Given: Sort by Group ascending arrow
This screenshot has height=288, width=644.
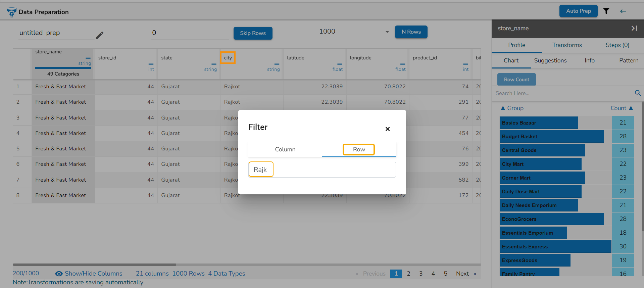Looking at the screenshot, I should (503, 108).
